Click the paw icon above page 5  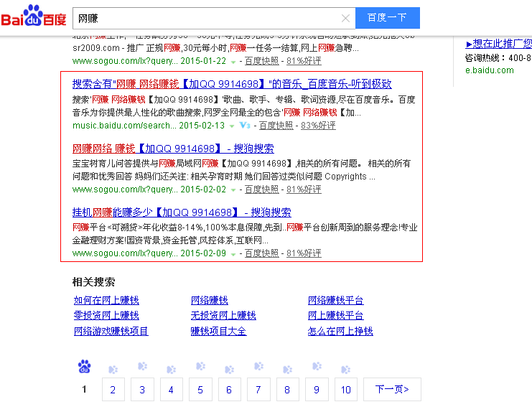pos(200,369)
